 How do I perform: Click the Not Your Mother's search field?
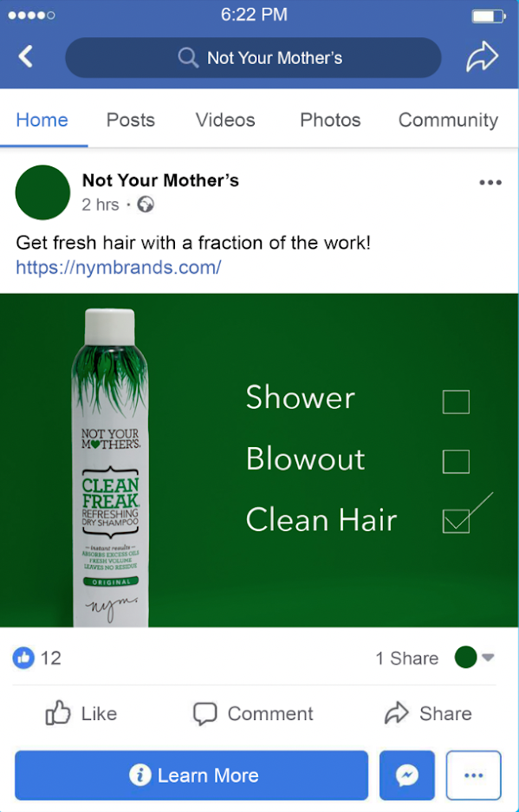coord(253,57)
